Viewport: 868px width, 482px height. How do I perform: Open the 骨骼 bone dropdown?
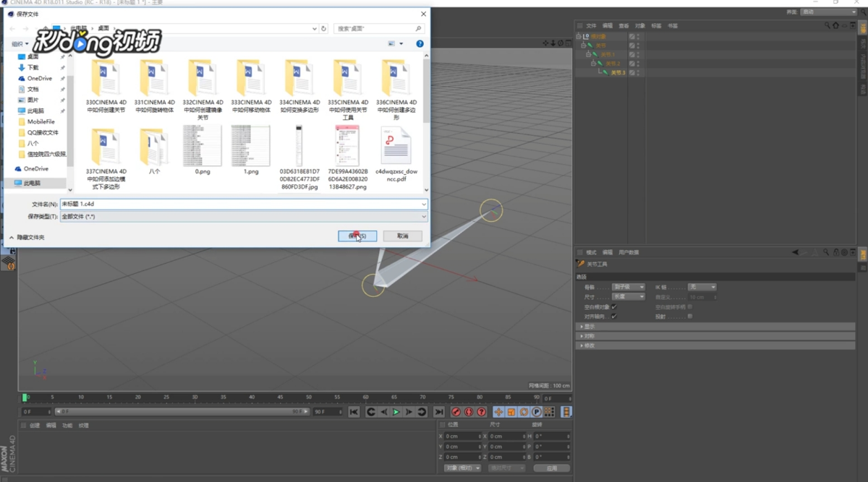point(628,287)
